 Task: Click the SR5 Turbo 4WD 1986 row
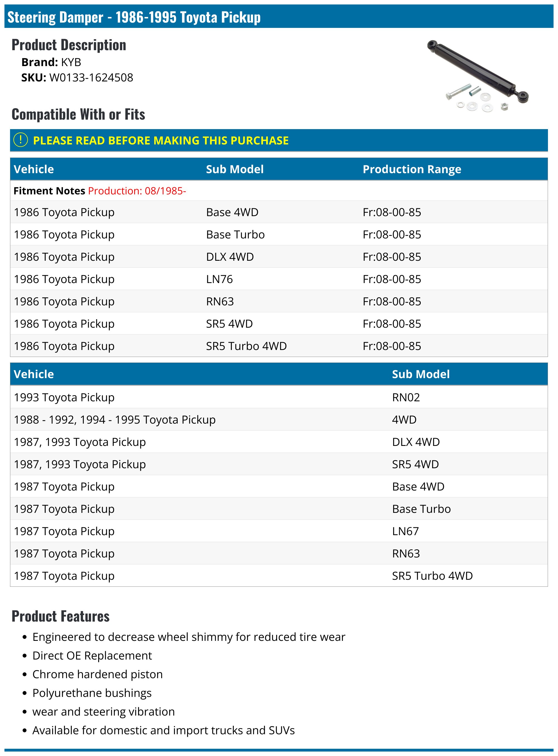tap(279, 346)
